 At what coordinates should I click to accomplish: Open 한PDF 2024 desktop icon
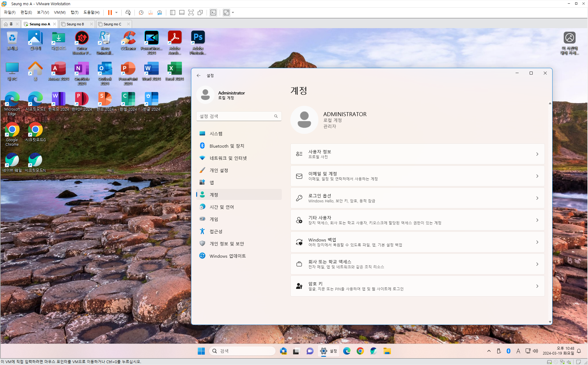tap(82, 101)
